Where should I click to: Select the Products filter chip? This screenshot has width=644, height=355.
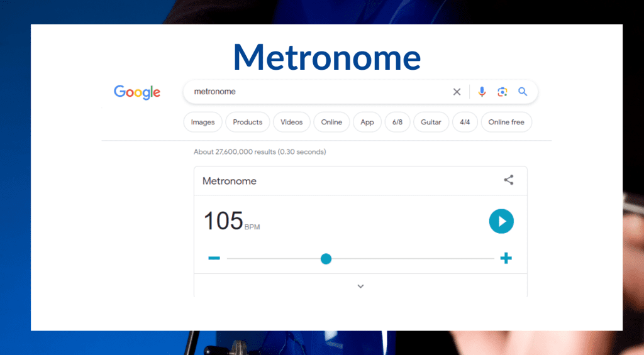click(248, 122)
